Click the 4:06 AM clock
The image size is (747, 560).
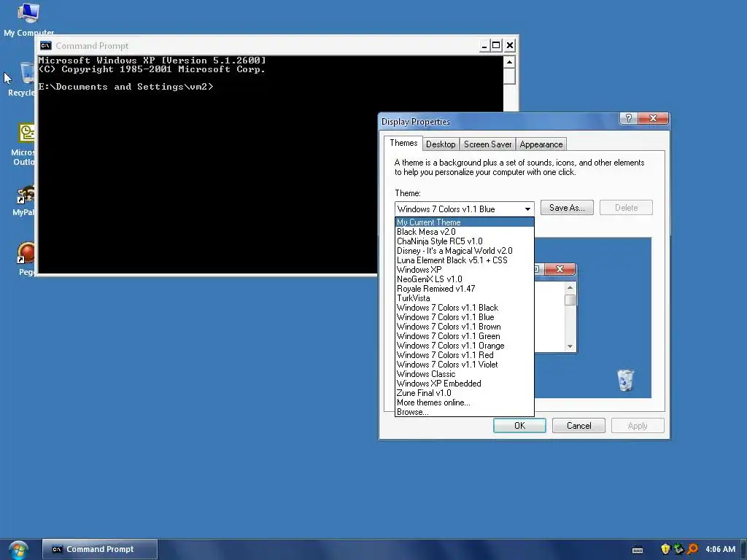click(720, 549)
